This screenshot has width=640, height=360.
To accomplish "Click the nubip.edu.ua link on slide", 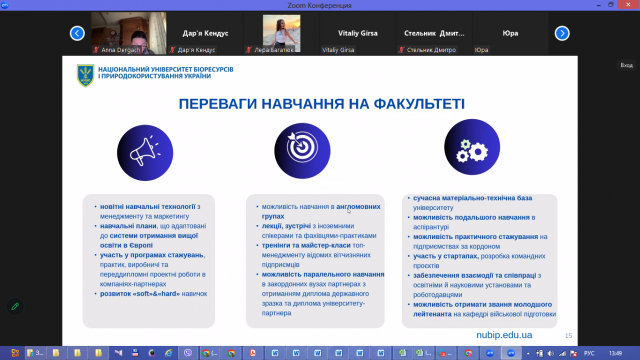I will [x=504, y=335].
